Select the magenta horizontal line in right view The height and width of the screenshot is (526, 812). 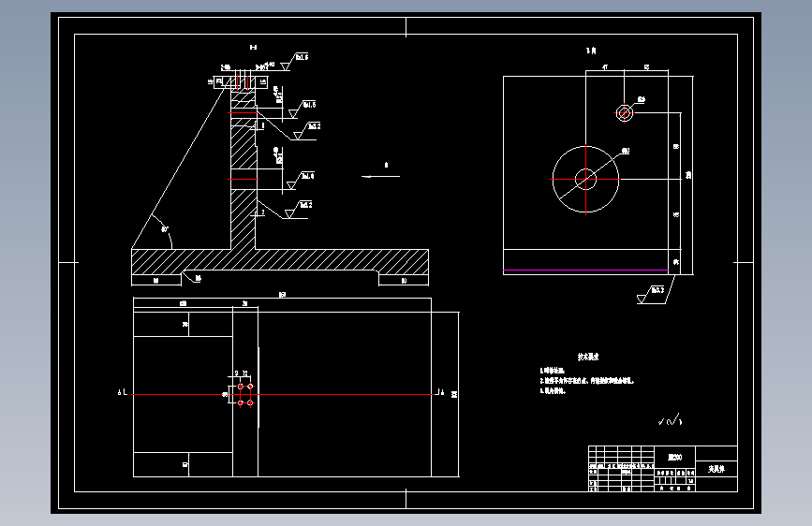pos(585,270)
